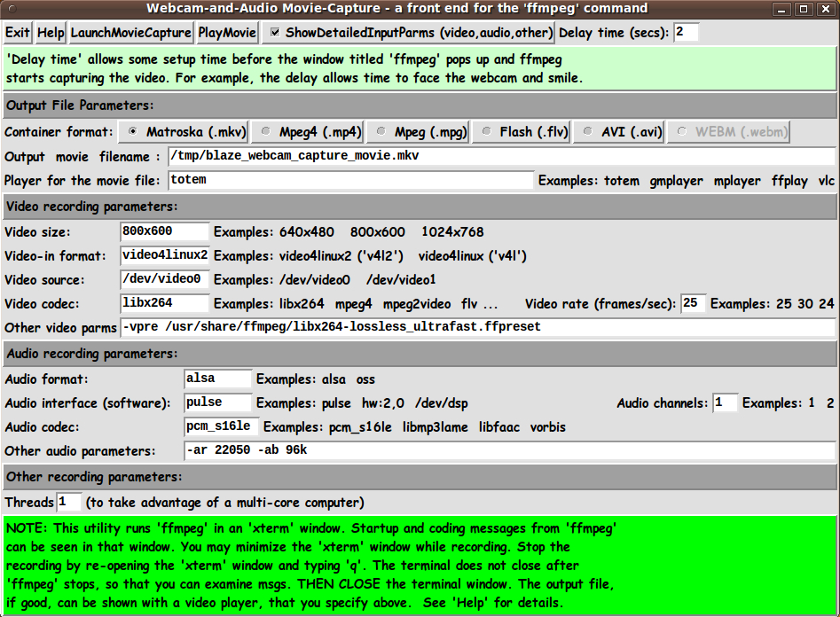Click the Video size input field
This screenshot has height=617, width=840.
click(164, 231)
